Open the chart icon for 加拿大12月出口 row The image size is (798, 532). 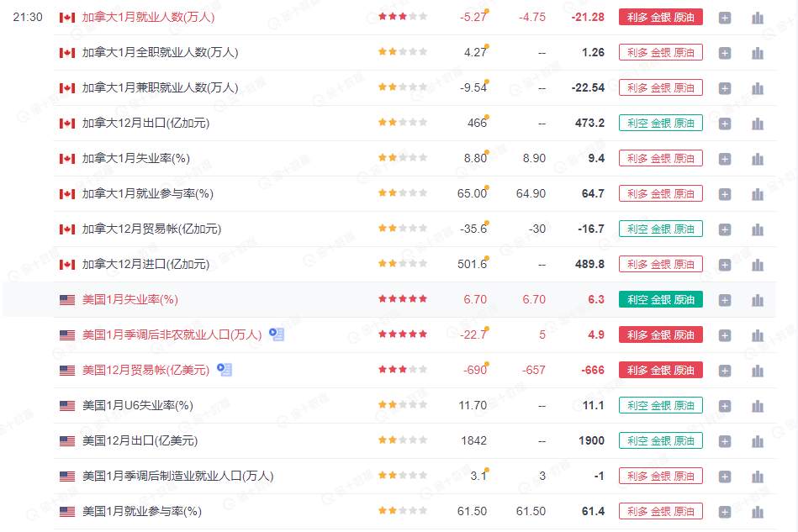coord(758,124)
